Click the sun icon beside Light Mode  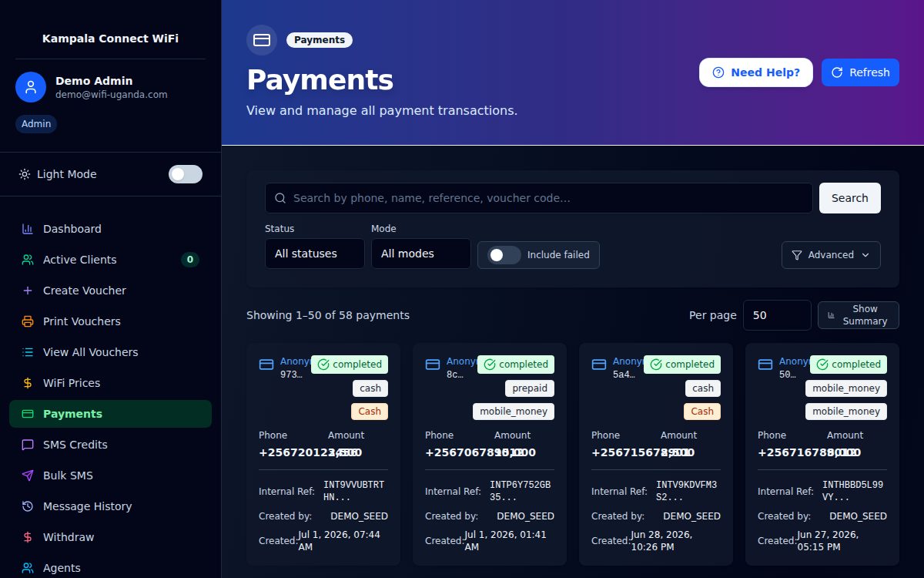[25, 174]
